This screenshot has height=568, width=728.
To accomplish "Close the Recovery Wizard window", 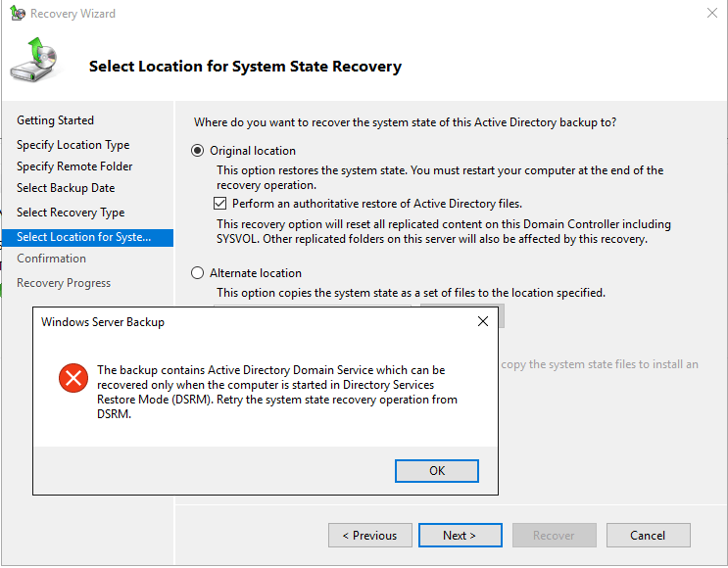I will [x=710, y=14].
